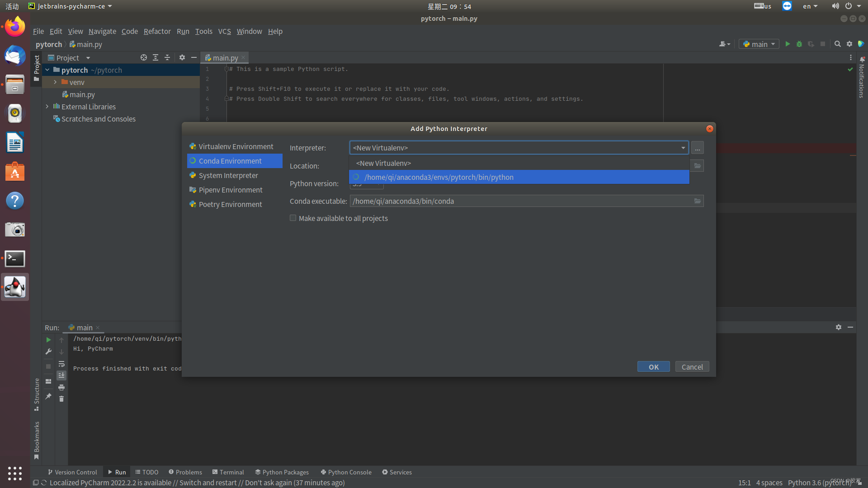
Task: Open the main run configuration dropdown
Action: (759, 44)
